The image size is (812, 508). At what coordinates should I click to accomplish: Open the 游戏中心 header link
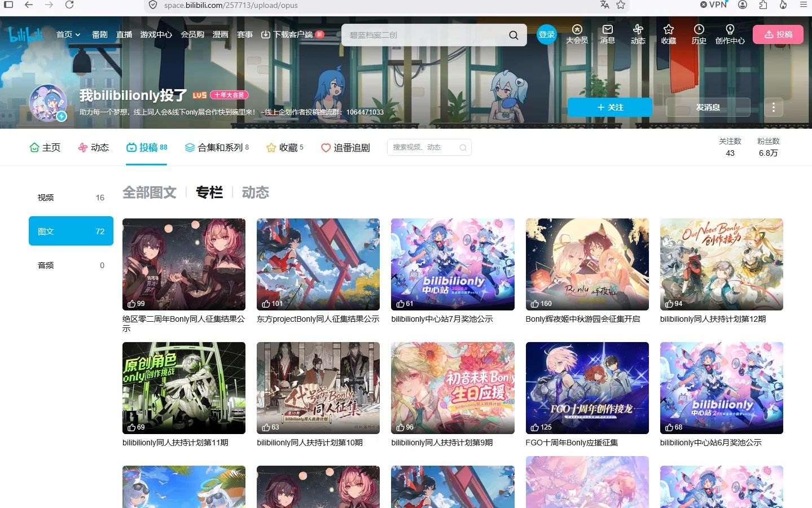coord(156,34)
